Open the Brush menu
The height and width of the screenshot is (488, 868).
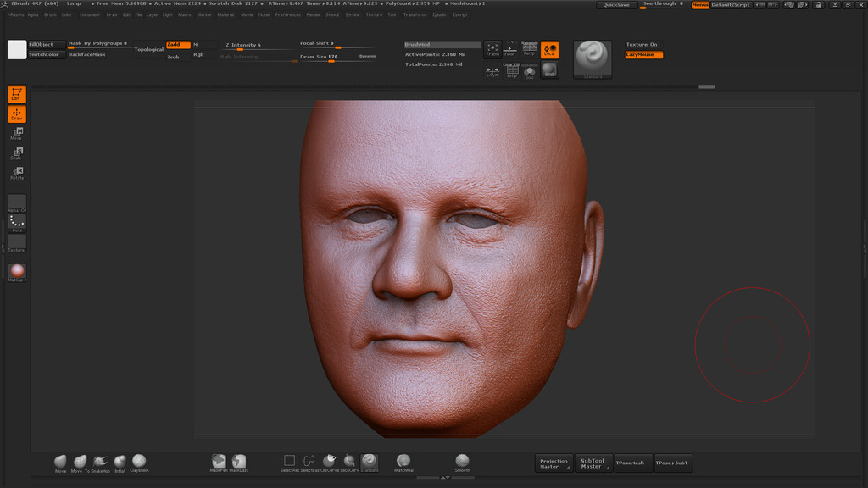(50, 15)
